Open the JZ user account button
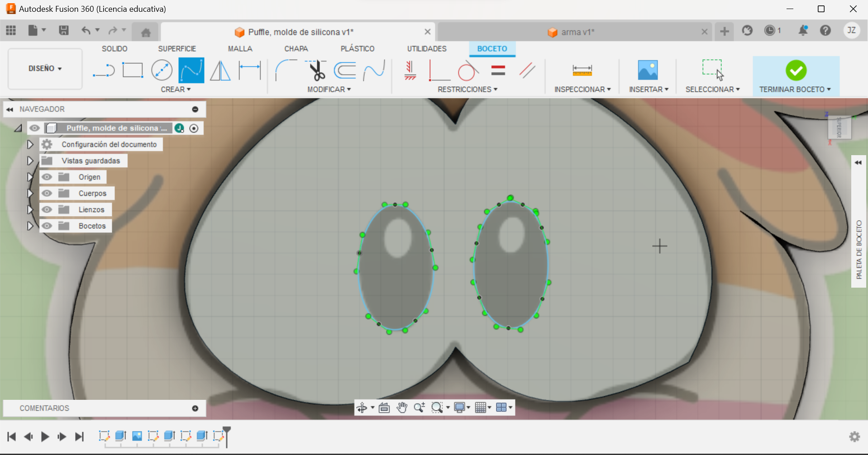Image resolution: width=868 pixels, height=455 pixels. [851, 30]
